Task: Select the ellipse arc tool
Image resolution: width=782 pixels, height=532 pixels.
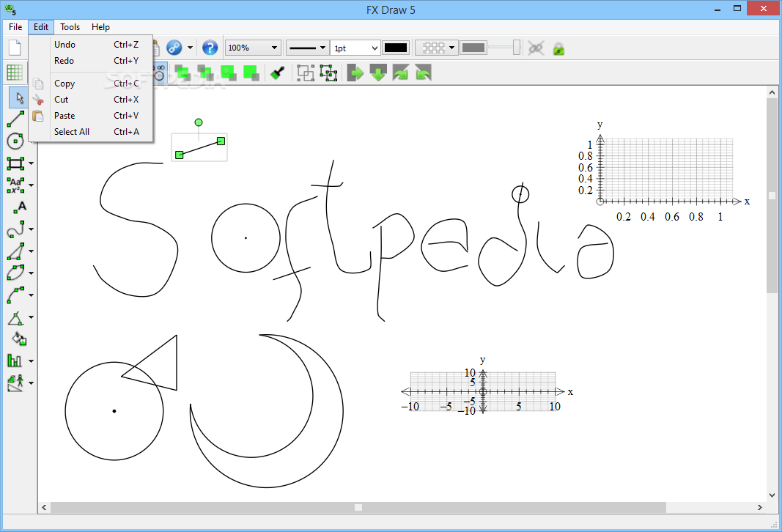Action: [x=15, y=273]
